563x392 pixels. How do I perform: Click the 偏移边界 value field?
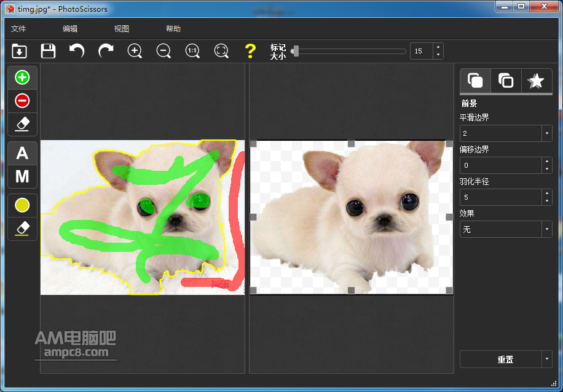pos(501,165)
